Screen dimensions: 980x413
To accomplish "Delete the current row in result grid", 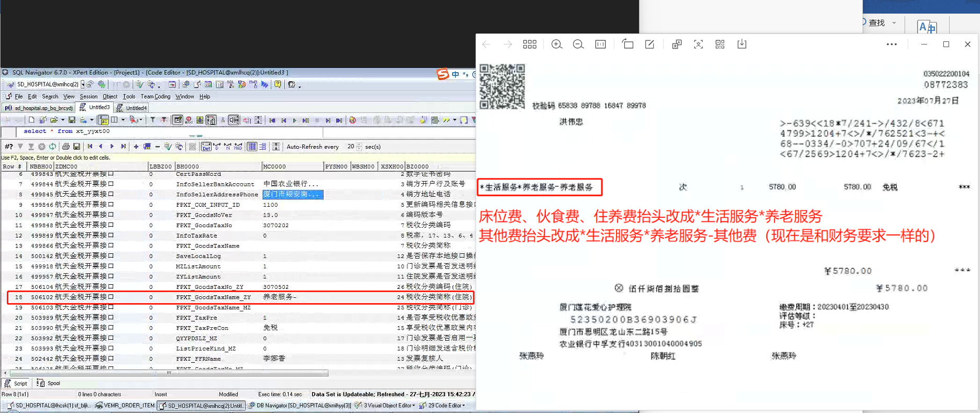I will tap(158, 147).
